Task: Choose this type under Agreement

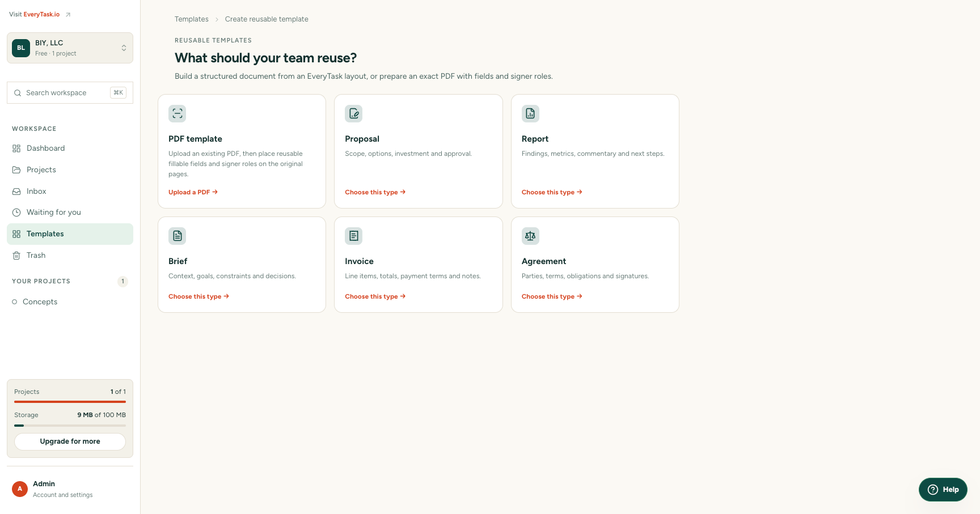Action: coord(552,296)
